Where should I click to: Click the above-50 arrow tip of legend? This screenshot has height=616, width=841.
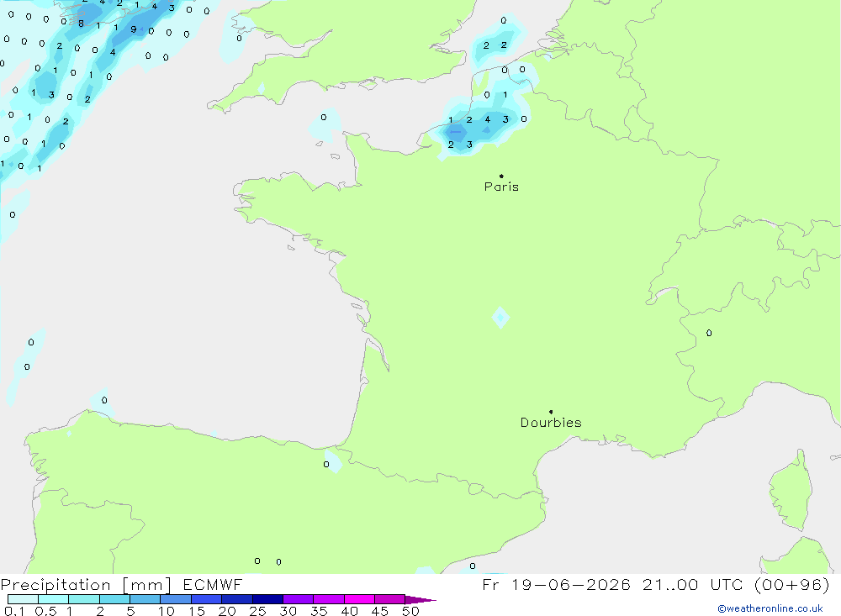pyautogui.click(x=420, y=599)
